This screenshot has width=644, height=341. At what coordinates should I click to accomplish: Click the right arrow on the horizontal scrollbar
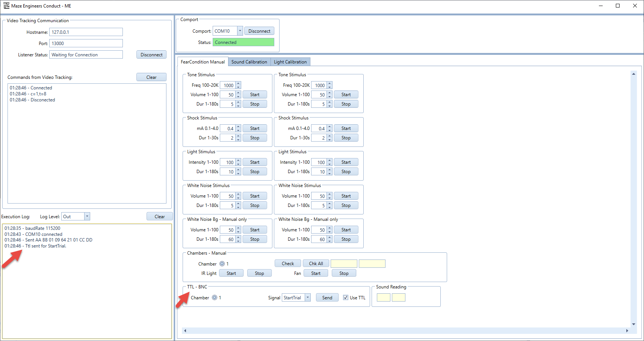[x=627, y=330]
